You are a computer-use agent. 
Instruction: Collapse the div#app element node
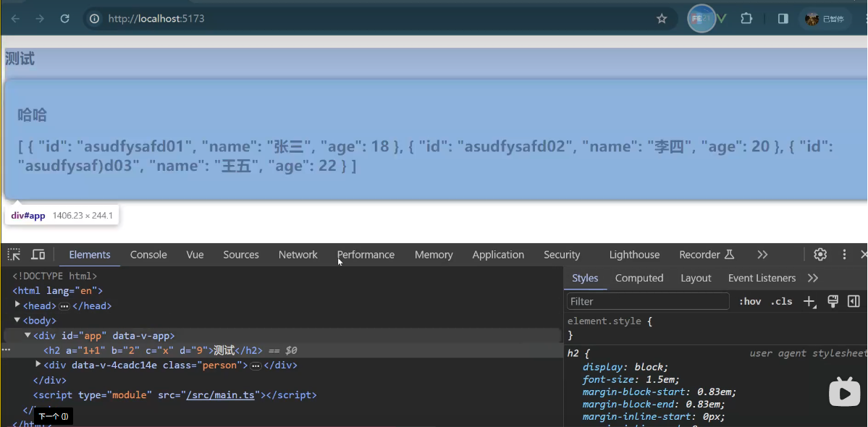tap(28, 335)
